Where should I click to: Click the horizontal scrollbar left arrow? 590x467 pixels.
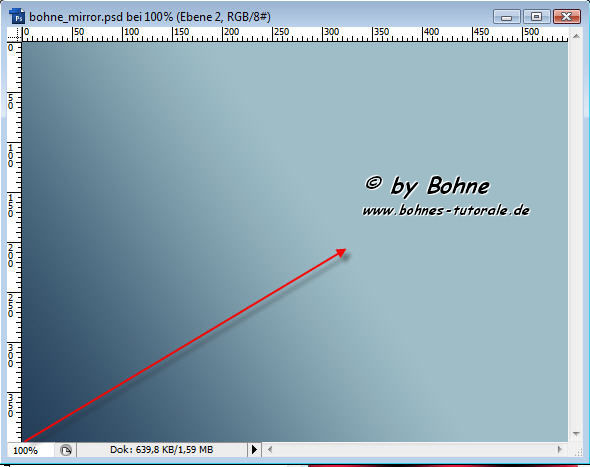click(x=269, y=449)
